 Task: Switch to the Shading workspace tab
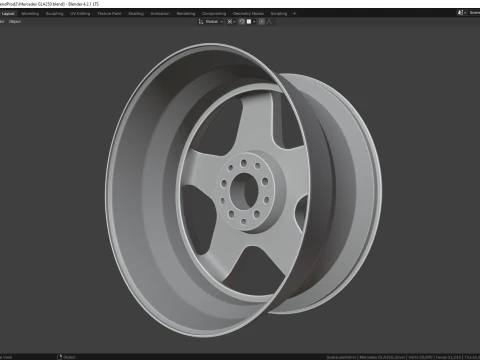tap(136, 14)
